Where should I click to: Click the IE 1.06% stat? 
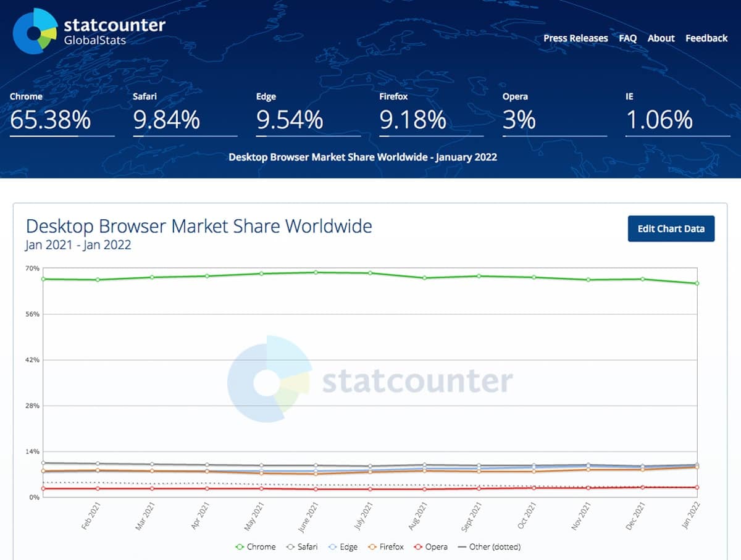[x=659, y=120]
